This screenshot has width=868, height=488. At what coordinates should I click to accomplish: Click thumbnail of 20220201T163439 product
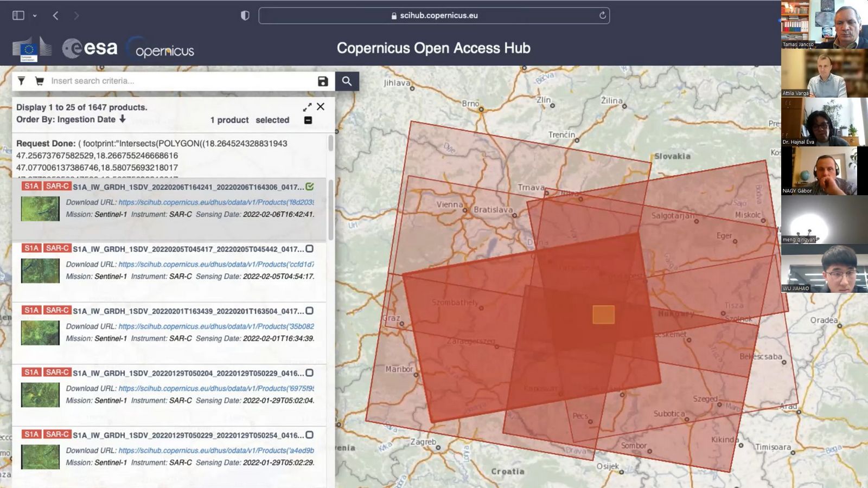40,333
